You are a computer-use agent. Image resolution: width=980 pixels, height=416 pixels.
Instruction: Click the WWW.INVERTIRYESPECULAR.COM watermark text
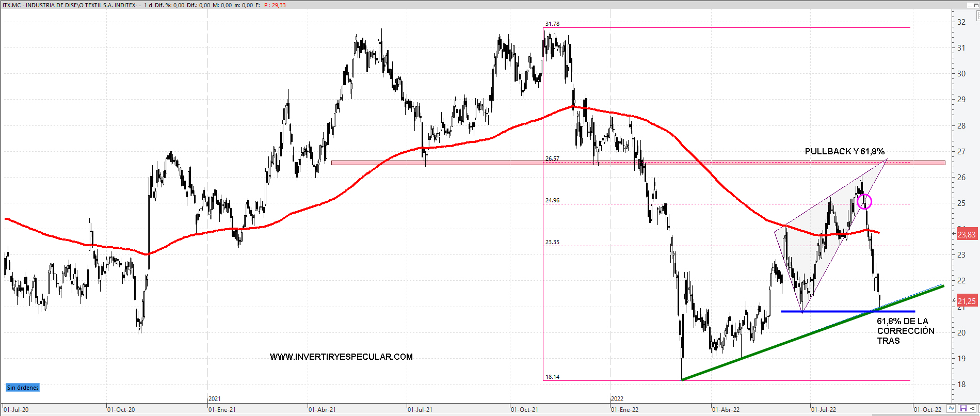[341, 357]
